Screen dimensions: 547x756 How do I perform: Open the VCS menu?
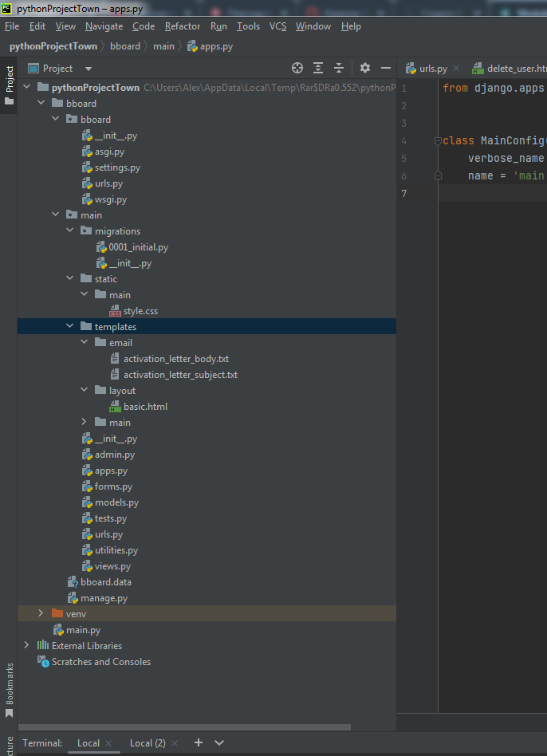[x=277, y=26]
